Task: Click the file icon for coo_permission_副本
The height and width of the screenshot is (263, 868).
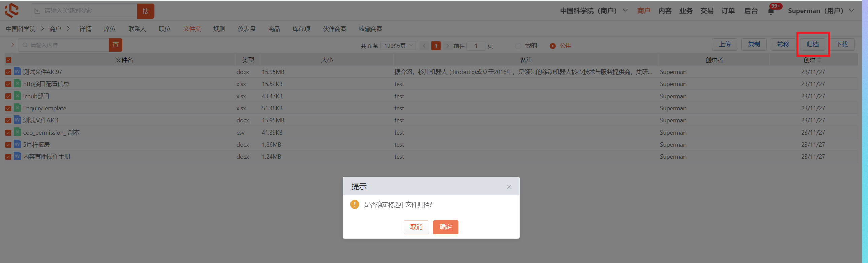Action: click(x=17, y=132)
